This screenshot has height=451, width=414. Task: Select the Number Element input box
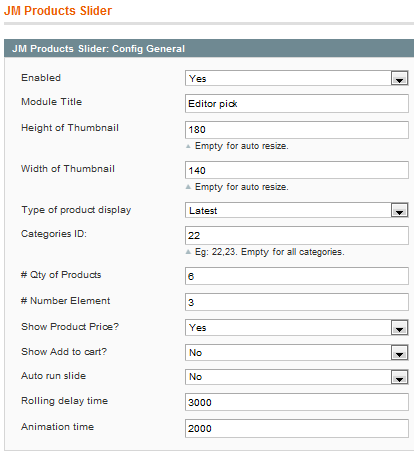297,302
